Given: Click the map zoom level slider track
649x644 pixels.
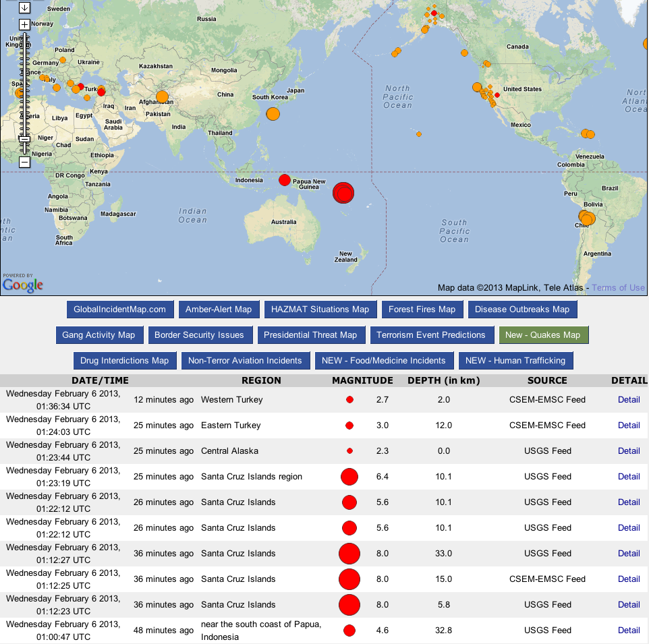Looking at the screenshot, I should coord(24,88).
